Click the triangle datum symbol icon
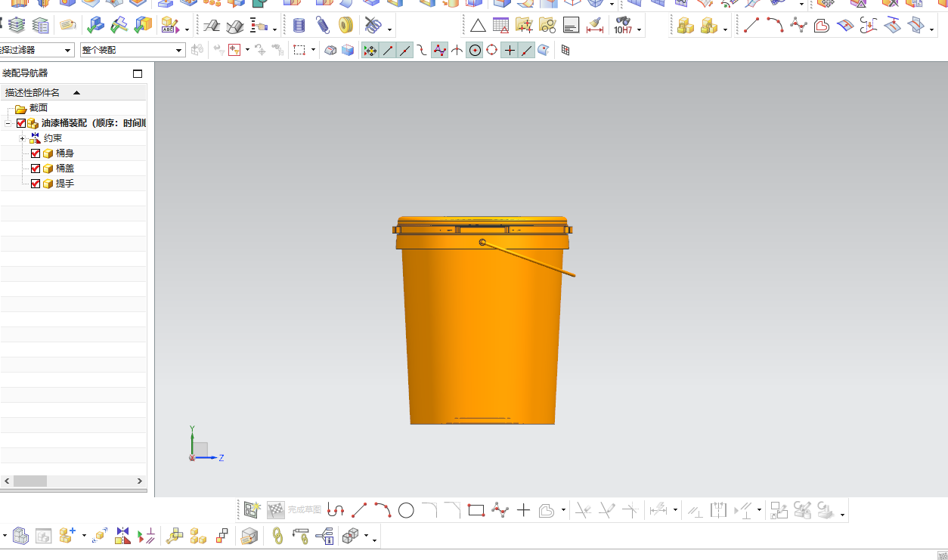The image size is (948, 560). pos(478,26)
